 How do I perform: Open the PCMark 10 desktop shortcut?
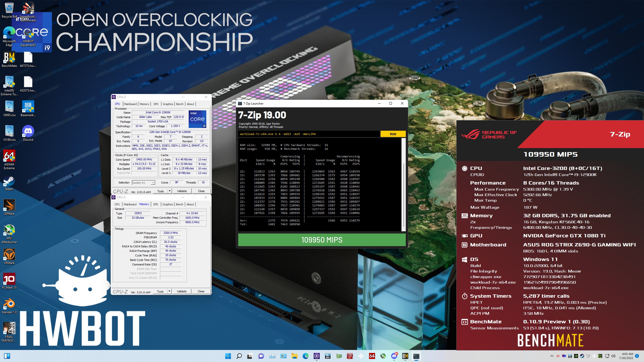[x=9, y=281]
